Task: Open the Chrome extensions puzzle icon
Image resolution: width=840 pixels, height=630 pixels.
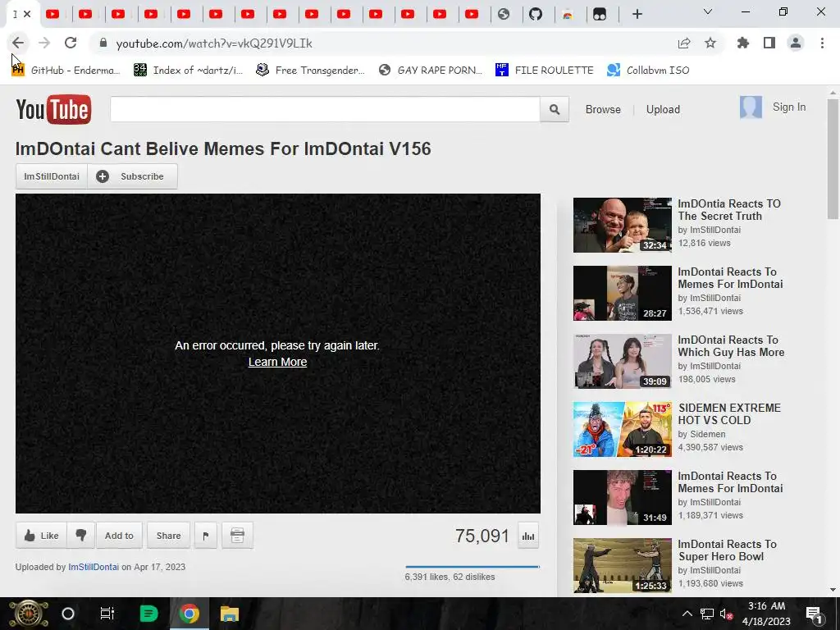Action: tap(743, 43)
